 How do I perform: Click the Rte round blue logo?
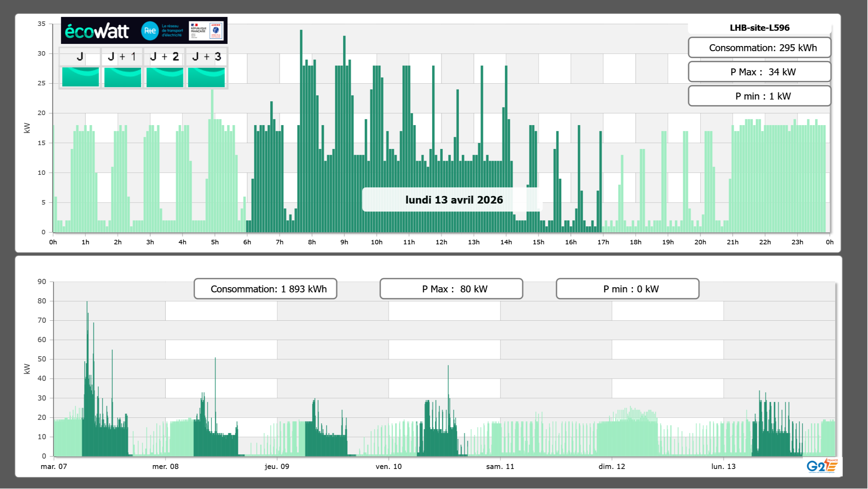tap(150, 31)
